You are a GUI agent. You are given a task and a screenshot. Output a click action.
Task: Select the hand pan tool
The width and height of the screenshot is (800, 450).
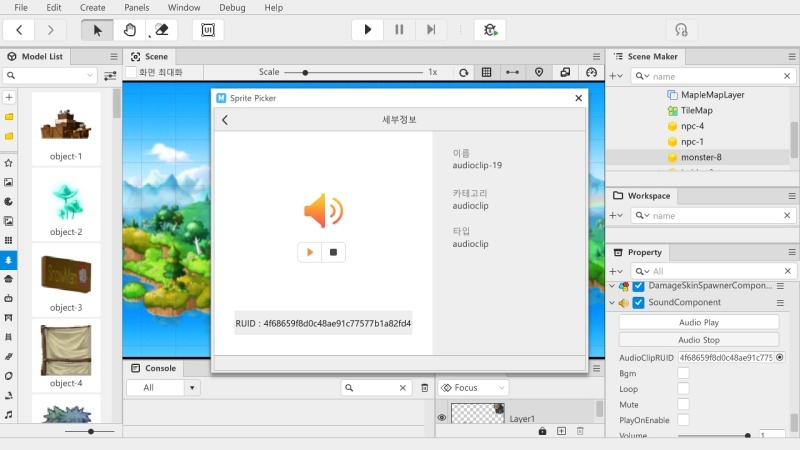click(x=130, y=30)
